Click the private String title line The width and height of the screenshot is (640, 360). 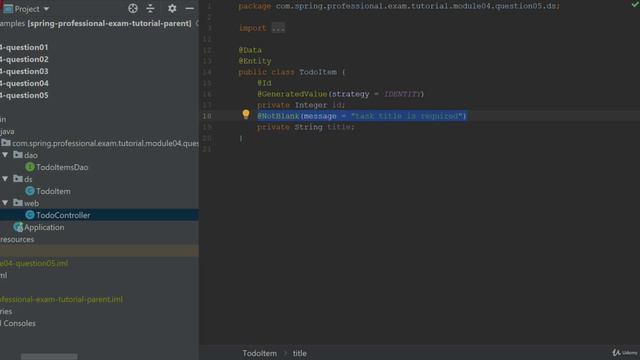click(x=306, y=127)
